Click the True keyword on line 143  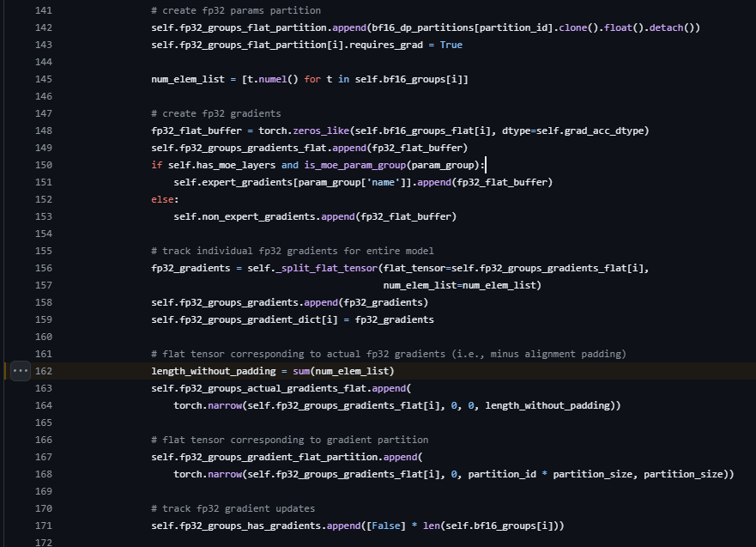click(451, 45)
